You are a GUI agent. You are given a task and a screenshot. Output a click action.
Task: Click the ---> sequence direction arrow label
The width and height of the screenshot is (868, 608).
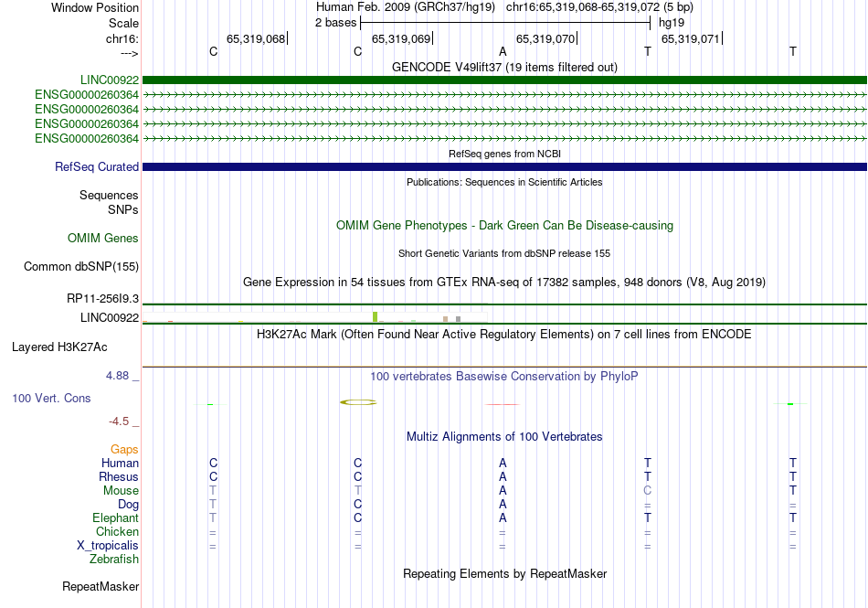tap(129, 53)
